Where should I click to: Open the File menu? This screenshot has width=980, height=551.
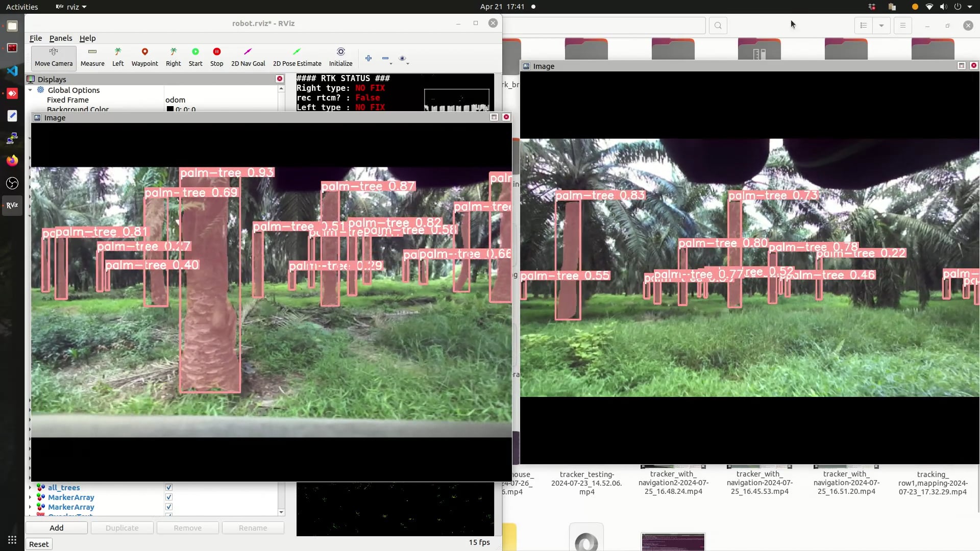(x=36, y=38)
